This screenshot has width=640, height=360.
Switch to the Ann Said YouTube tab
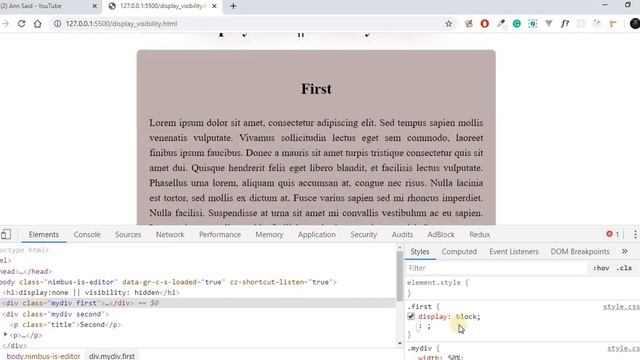pyautogui.click(x=49, y=6)
